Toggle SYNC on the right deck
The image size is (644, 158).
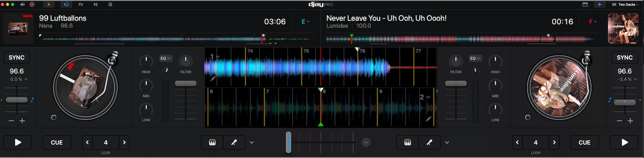(x=624, y=57)
